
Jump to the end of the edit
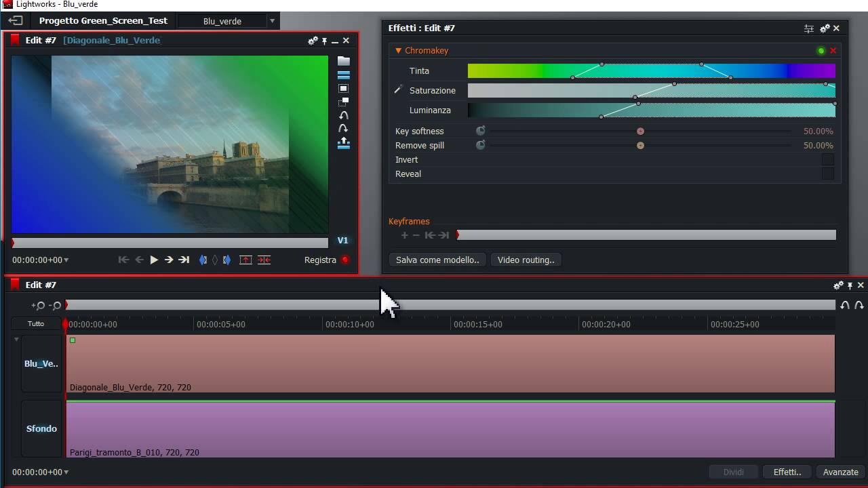click(184, 260)
